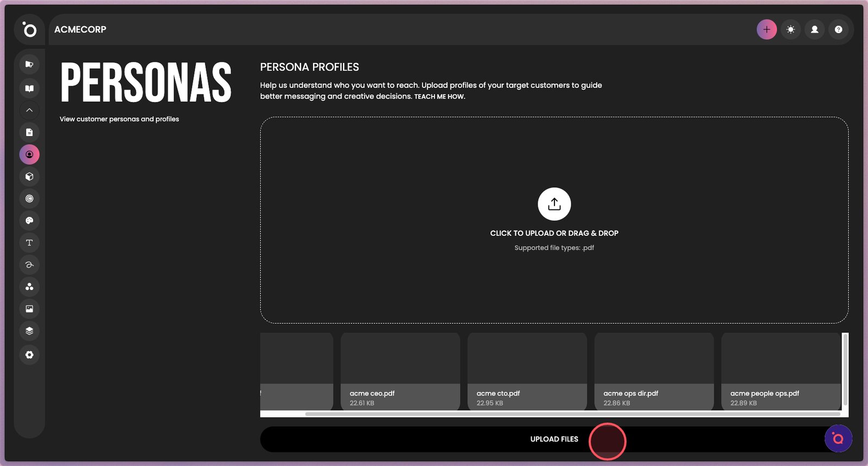Click the gradient plus button in header
Screen dimensions: 868x466
click(767, 30)
